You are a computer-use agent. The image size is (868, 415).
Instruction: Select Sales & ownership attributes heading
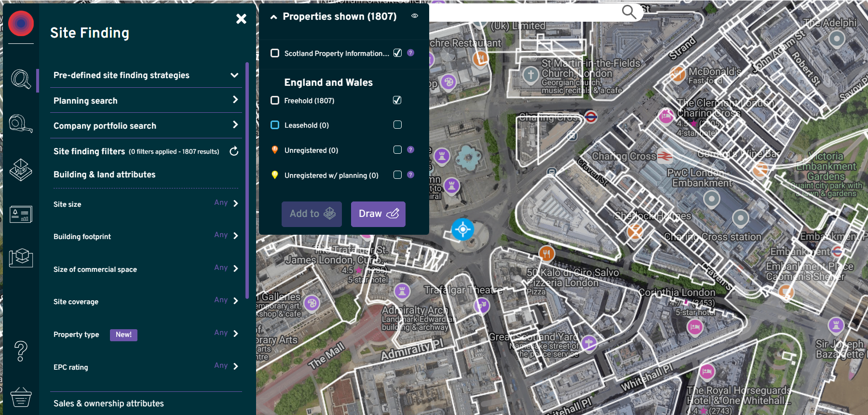pos(108,403)
